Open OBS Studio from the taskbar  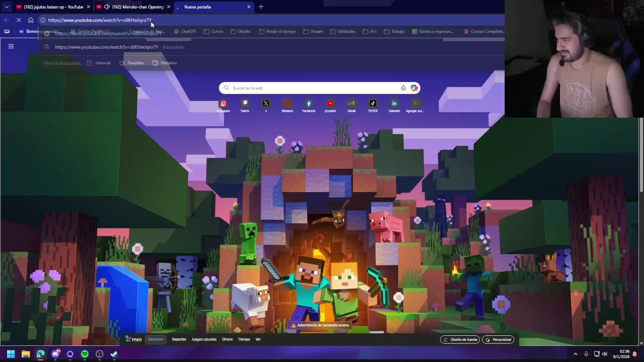click(100, 354)
